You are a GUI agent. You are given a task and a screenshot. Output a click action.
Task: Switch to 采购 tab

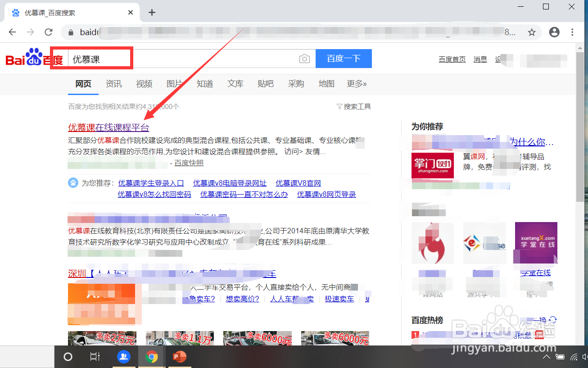click(296, 84)
